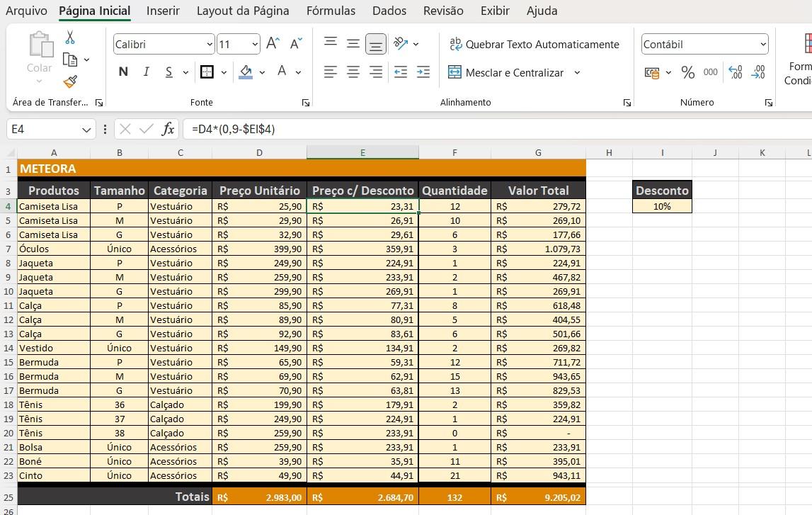Click the Increase Decimal Places icon
Viewport: 812px width, 515px height.
[x=736, y=72]
